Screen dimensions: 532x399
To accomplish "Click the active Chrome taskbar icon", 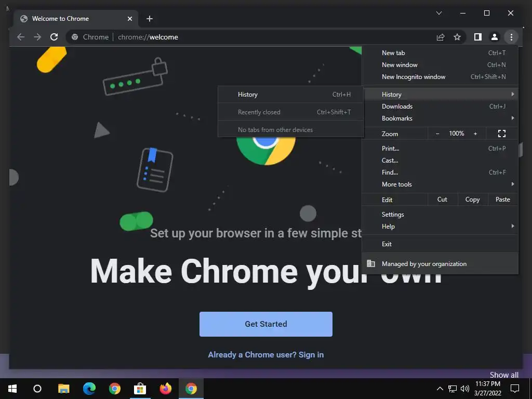I will click(191, 389).
